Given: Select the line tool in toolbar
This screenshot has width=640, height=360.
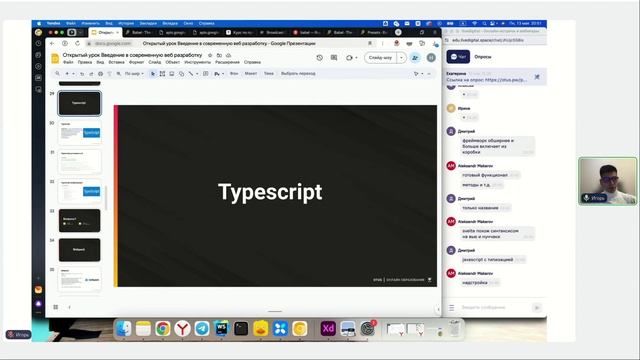Looking at the screenshot, I should (191, 74).
